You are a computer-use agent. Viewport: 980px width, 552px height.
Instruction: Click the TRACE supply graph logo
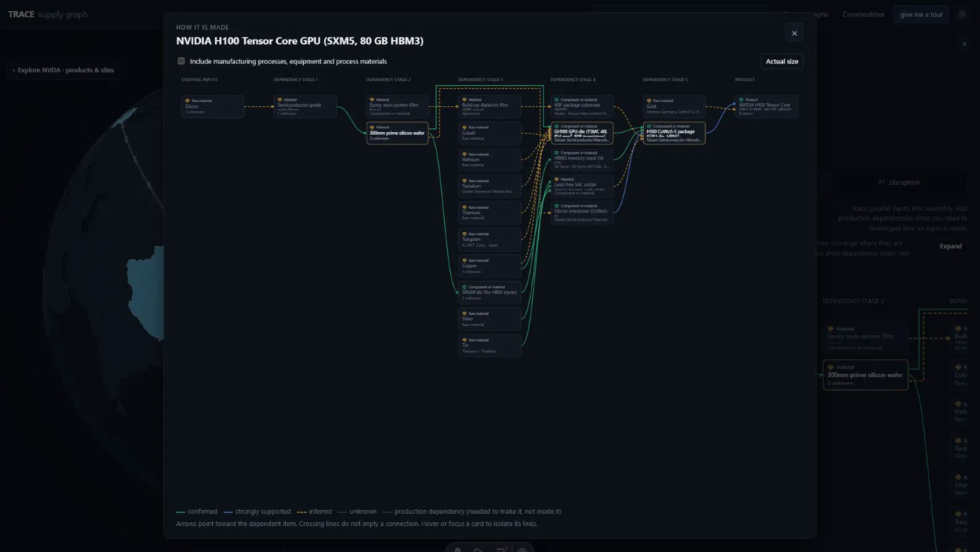tap(48, 14)
